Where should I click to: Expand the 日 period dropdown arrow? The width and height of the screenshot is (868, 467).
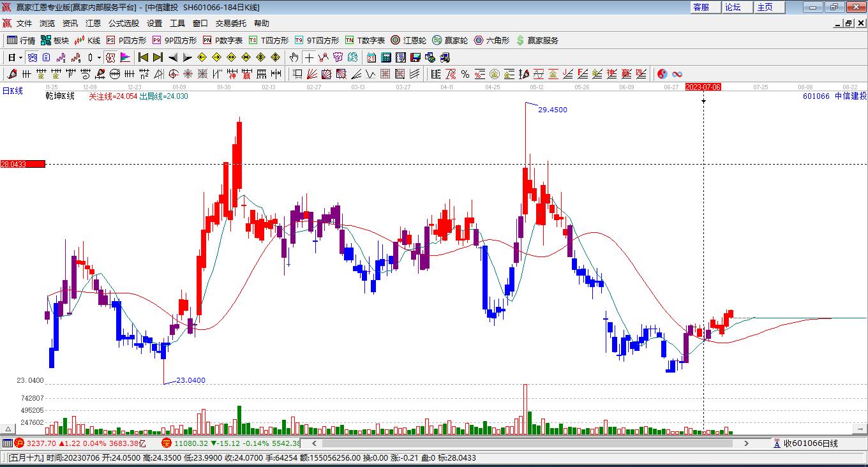[x=21, y=57]
